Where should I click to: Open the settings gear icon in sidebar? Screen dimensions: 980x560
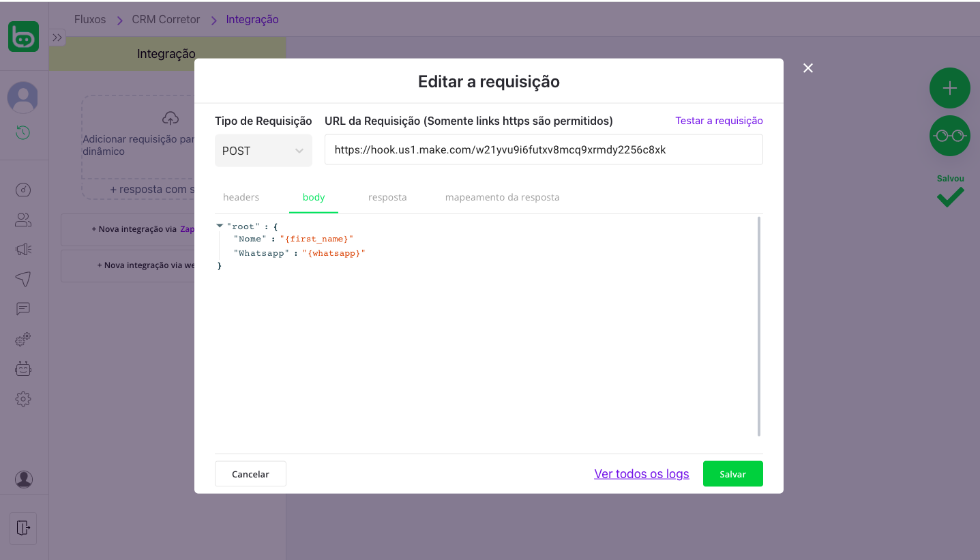[x=23, y=399]
